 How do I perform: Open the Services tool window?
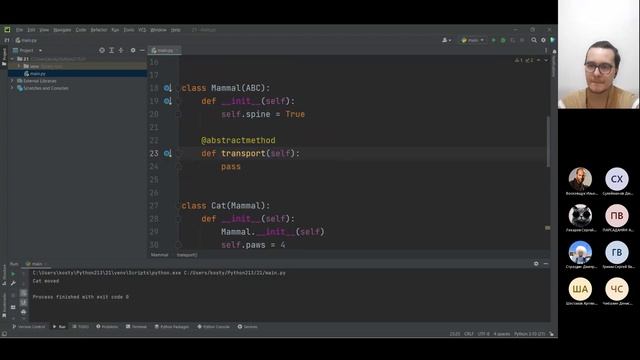tap(247, 327)
